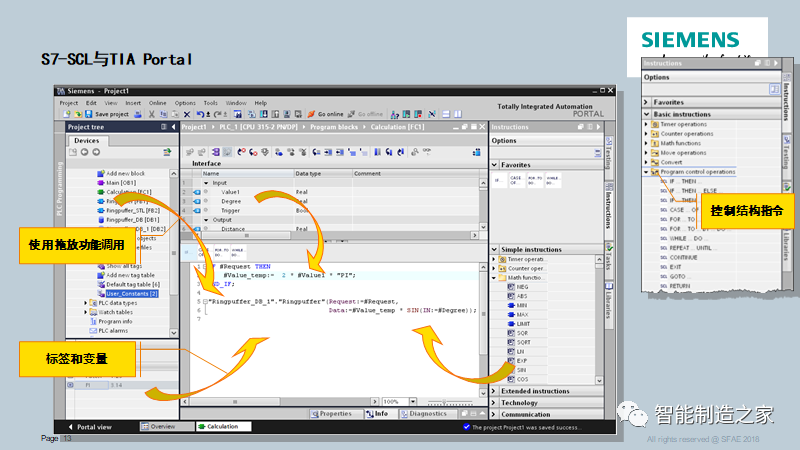Screen dimensions: 800x450
Task: Select CONTINUE in enlarged Instructions panel
Action: 683,258
